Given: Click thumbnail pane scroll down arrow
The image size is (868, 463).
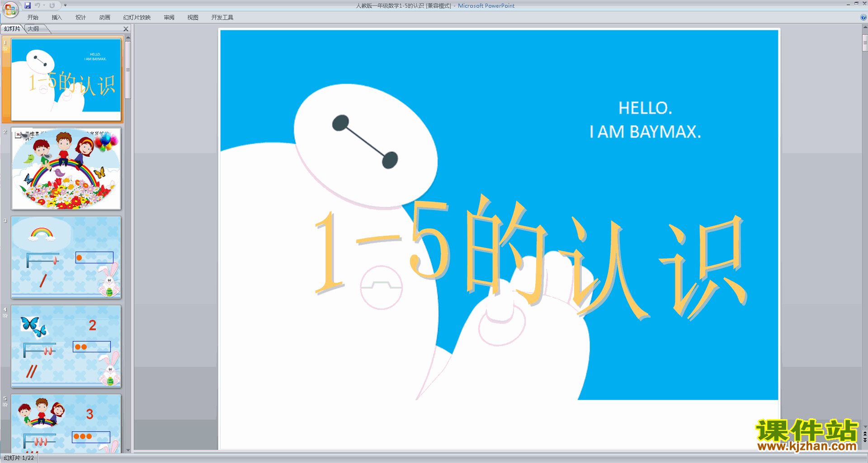Looking at the screenshot, I should [x=128, y=450].
